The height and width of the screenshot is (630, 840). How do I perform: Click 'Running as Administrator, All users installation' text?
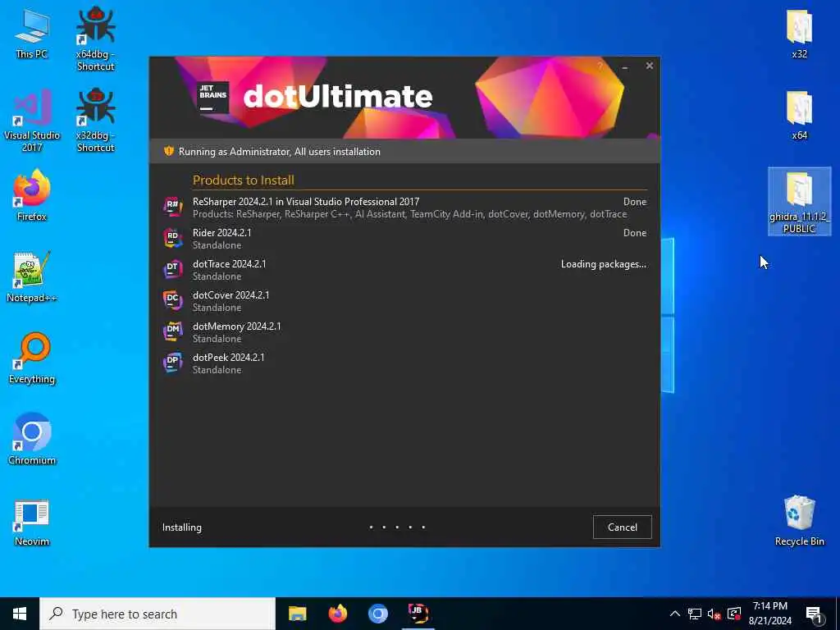(x=280, y=152)
